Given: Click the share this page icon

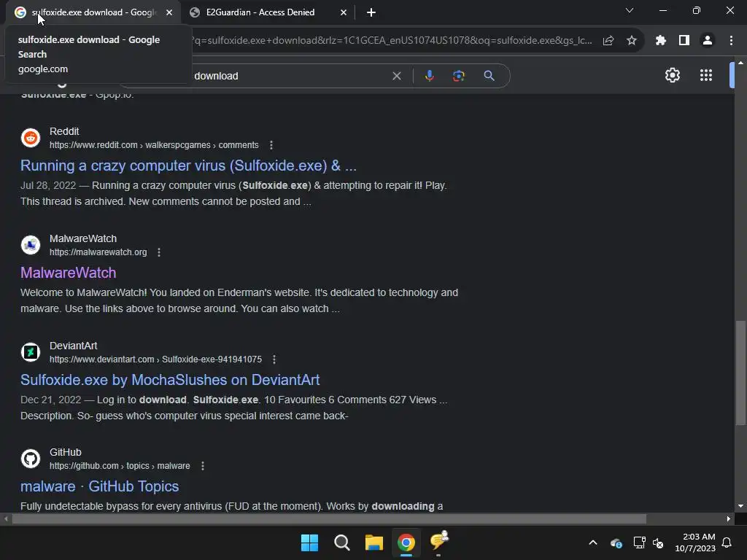Looking at the screenshot, I should click(608, 41).
